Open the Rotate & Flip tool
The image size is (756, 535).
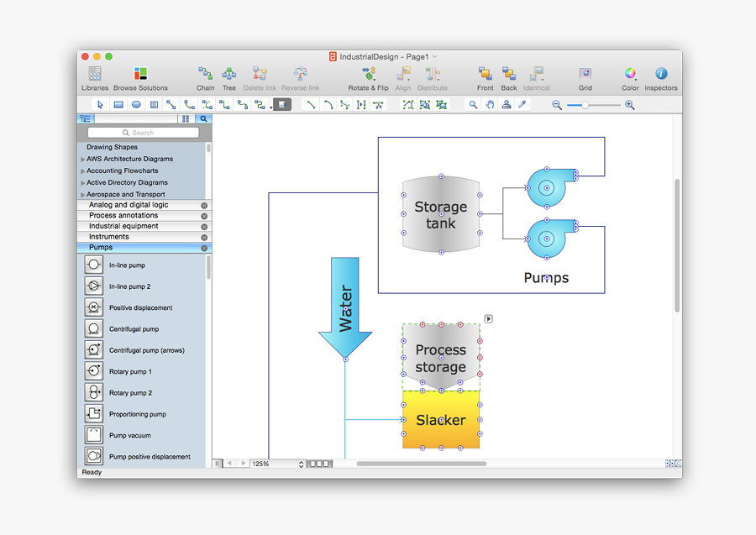point(368,76)
